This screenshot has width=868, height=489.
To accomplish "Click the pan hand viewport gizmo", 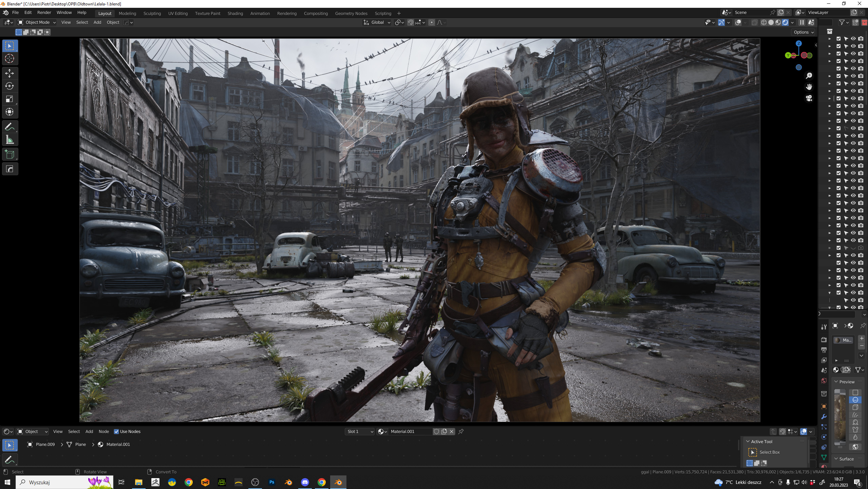I will [x=809, y=87].
